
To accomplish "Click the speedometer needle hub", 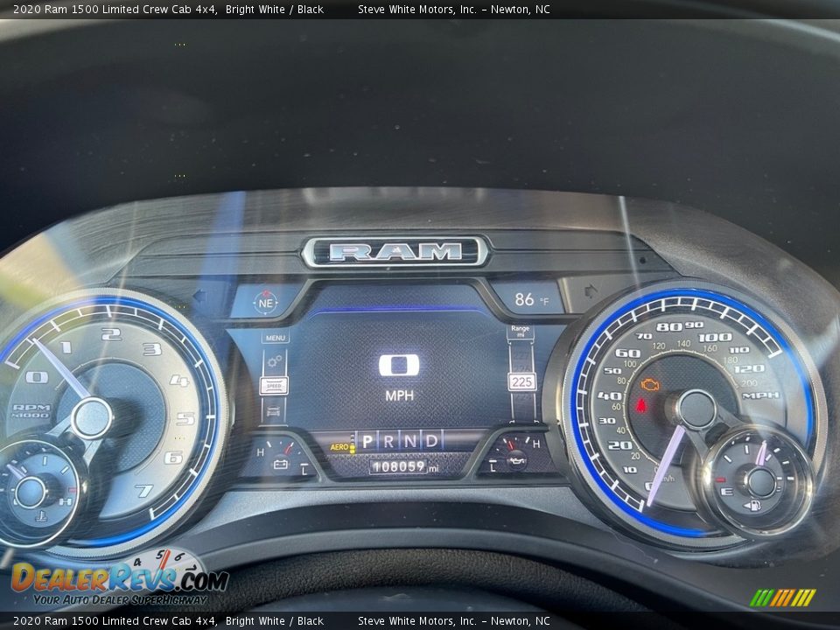I will [696, 409].
